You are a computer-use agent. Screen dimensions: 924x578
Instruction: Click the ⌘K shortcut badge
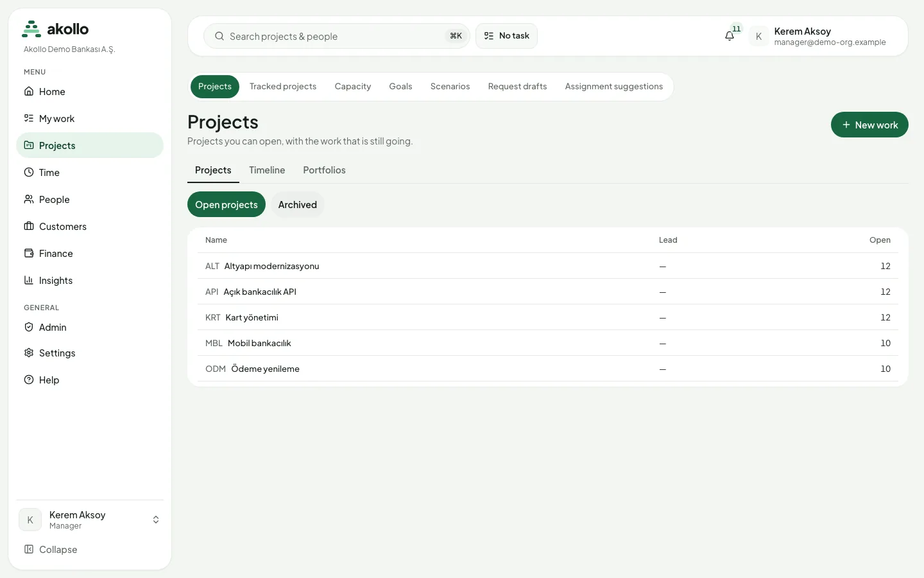click(x=456, y=36)
